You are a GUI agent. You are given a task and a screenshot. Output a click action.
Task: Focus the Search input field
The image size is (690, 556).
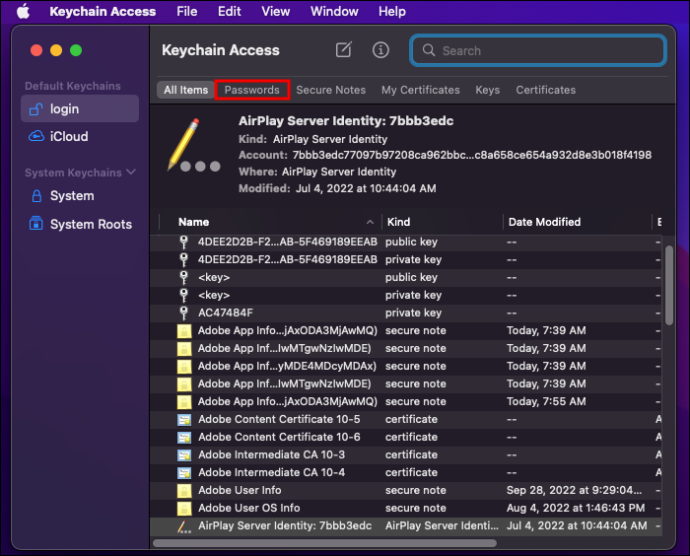pyautogui.click(x=538, y=50)
